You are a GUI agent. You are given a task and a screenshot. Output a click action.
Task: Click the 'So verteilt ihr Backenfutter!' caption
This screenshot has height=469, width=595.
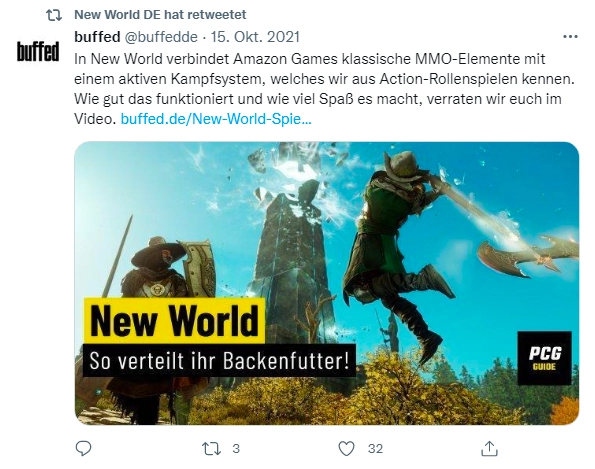219,360
